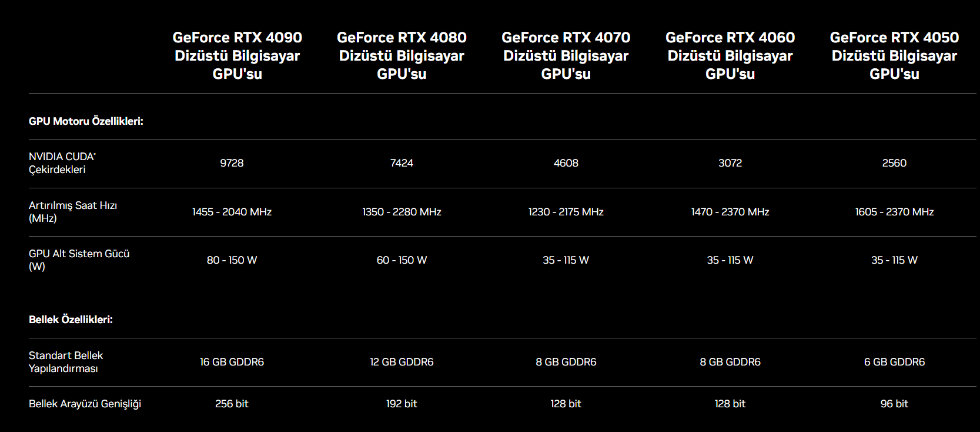Image resolution: width=980 pixels, height=432 pixels.
Task: Click the 1230 - 2175 MHz value
Action: [566, 212]
